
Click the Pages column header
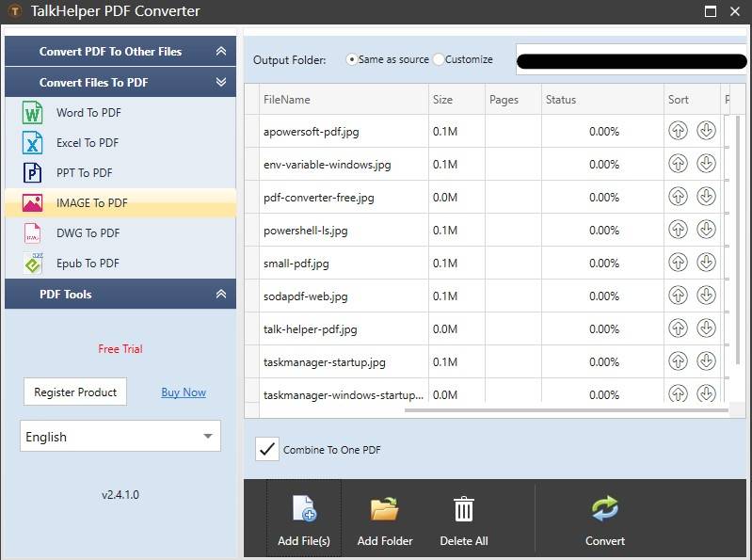[513, 100]
